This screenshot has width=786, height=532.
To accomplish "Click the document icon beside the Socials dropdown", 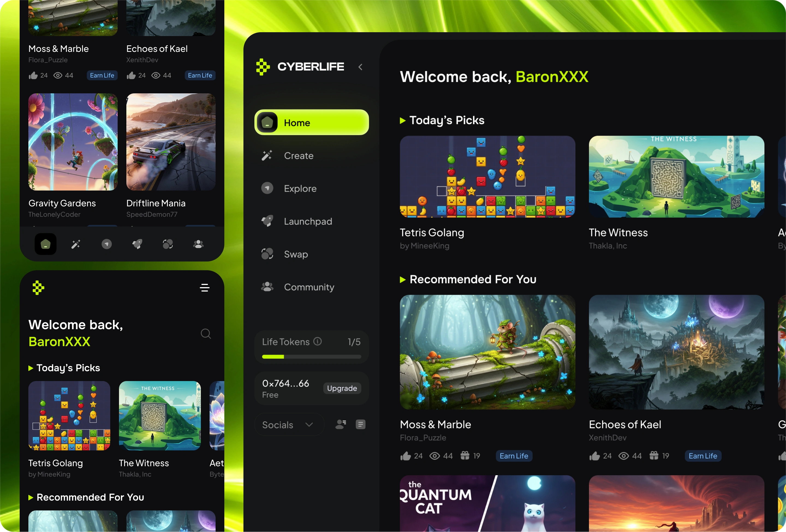I will [361, 424].
